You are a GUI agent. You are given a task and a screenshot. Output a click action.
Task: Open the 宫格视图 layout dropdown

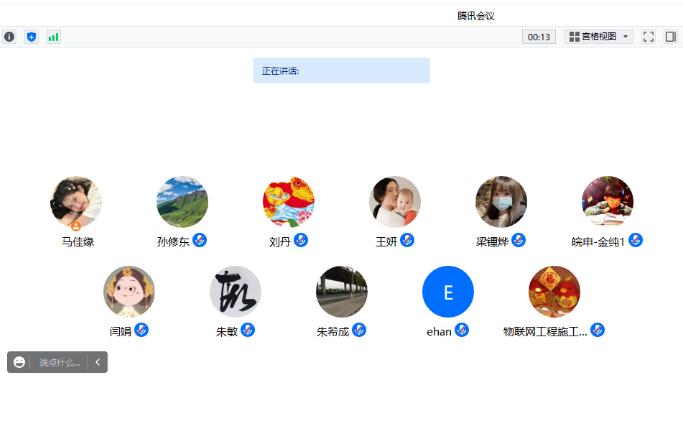pyautogui.click(x=598, y=37)
